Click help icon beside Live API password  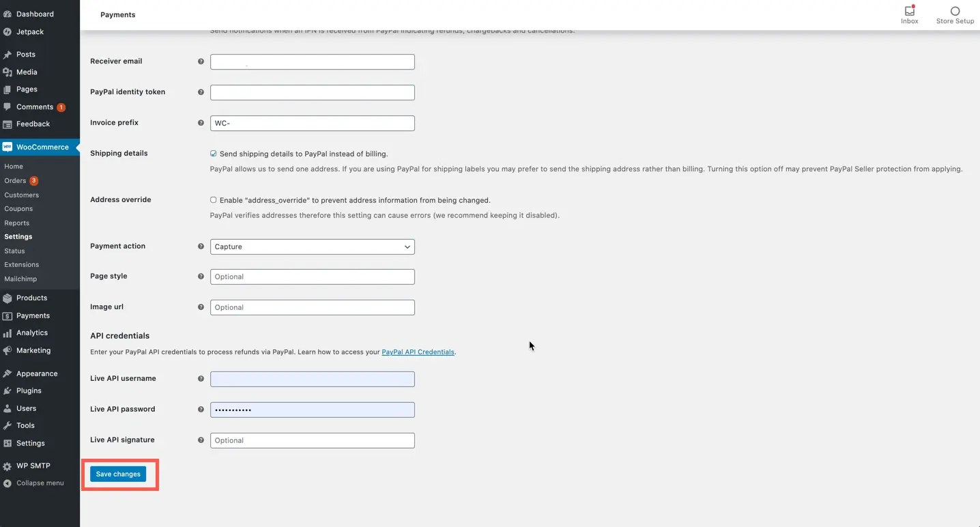(201, 410)
